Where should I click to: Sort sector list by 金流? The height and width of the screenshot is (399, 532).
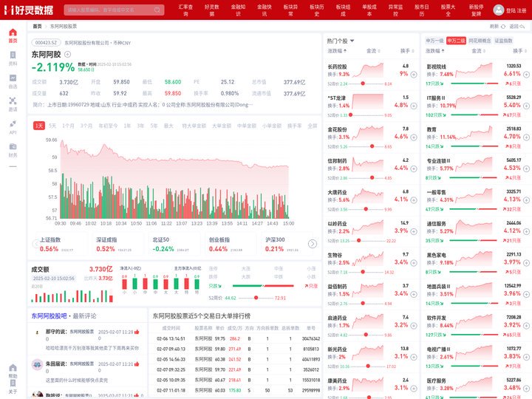click(x=478, y=51)
